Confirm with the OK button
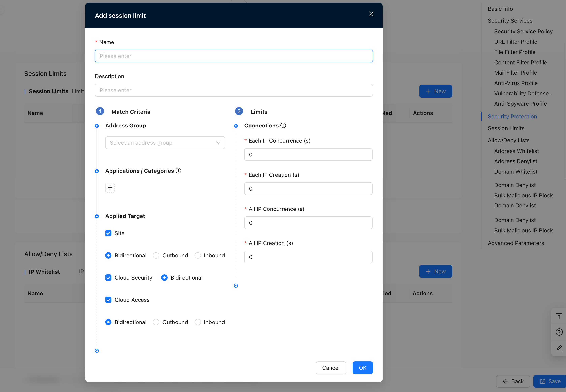566x392 pixels. (362, 368)
